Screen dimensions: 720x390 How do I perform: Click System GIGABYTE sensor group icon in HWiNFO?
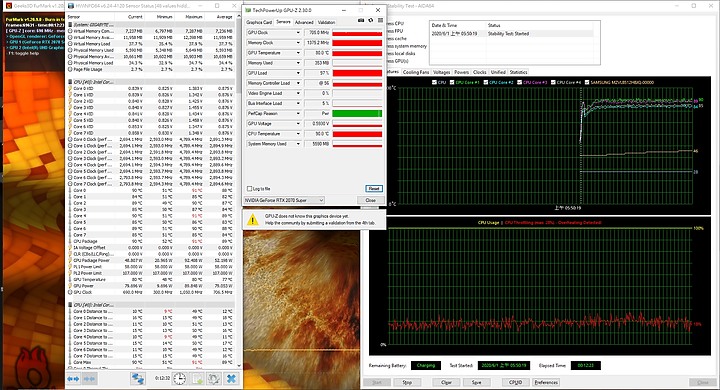coord(70,24)
